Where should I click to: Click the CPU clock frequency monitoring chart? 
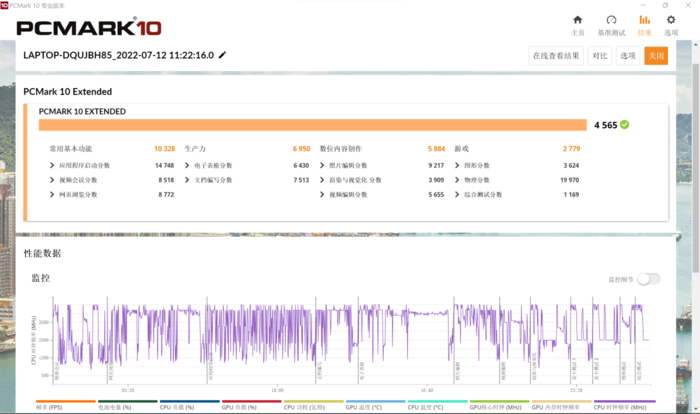352,340
